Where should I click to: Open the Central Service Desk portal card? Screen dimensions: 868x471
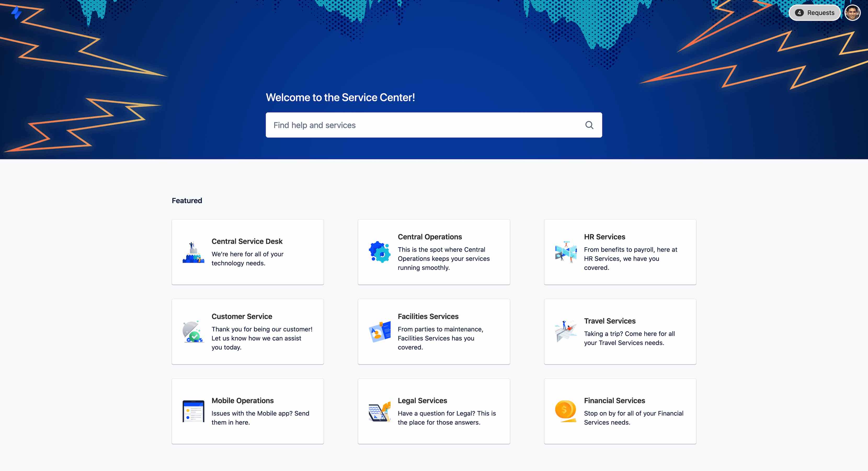pyautogui.click(x=247, y=251)
